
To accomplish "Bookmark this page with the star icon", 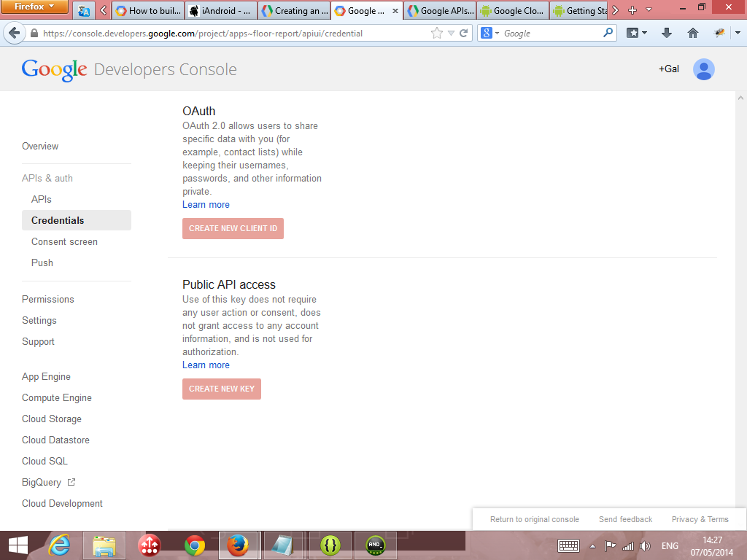I will (x=437, y=34).
